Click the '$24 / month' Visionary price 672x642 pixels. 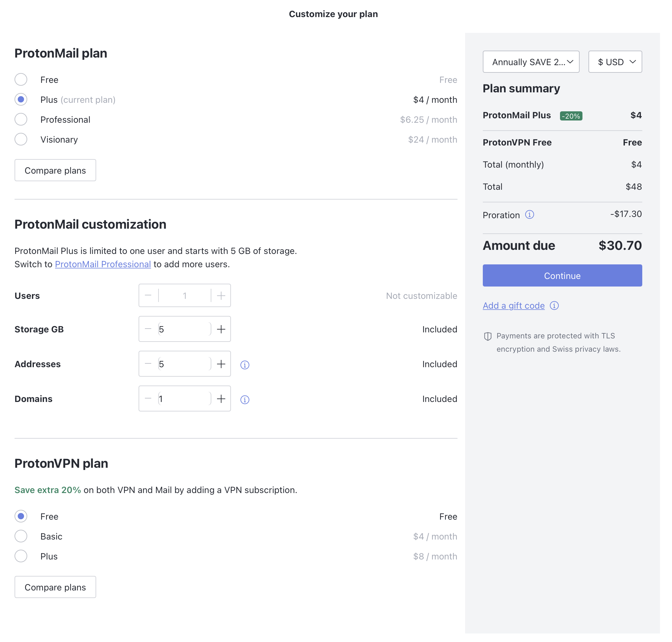(433, 139)
